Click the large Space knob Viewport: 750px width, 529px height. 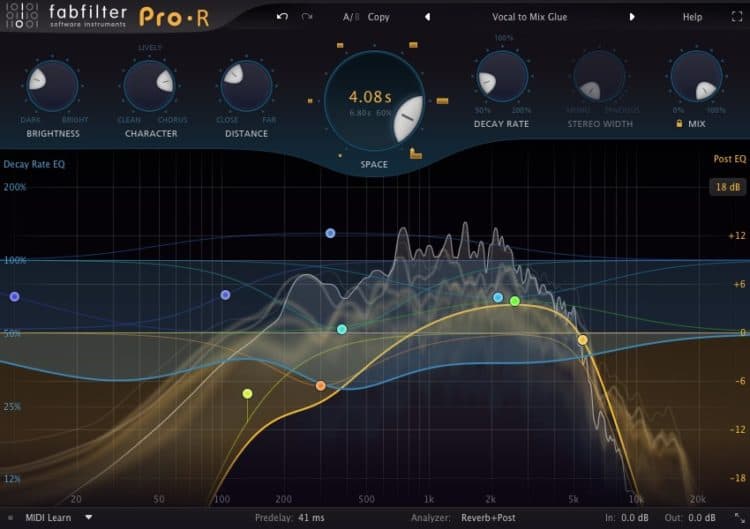coord(374,101)
